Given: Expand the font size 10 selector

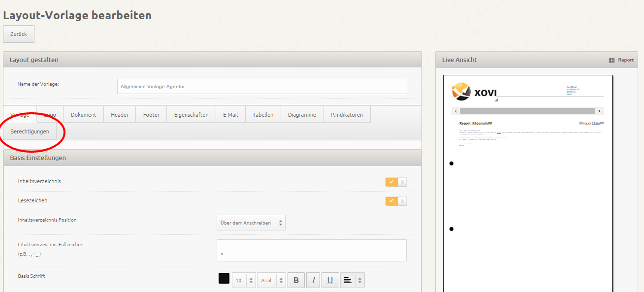Looking at the screenshot, I should (244, 280).
